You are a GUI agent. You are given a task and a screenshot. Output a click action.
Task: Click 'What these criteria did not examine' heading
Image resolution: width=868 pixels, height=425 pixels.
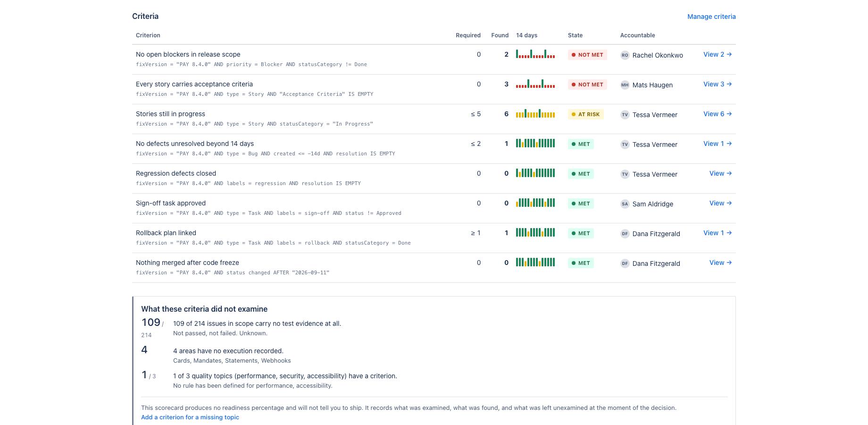tap(204, 309)
